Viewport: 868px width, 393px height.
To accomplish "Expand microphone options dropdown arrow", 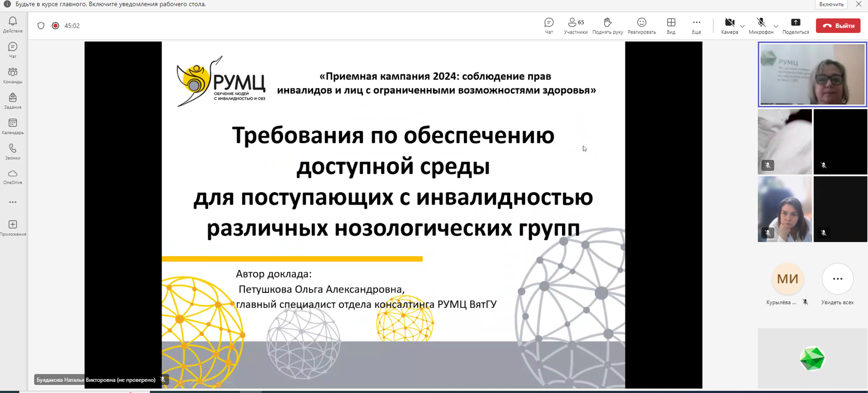I will point(776,26).
